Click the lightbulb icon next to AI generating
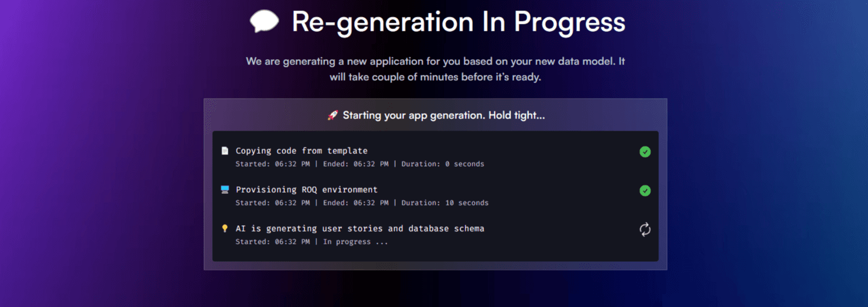Viewport: 868px width, 307px height. (225, 228)
